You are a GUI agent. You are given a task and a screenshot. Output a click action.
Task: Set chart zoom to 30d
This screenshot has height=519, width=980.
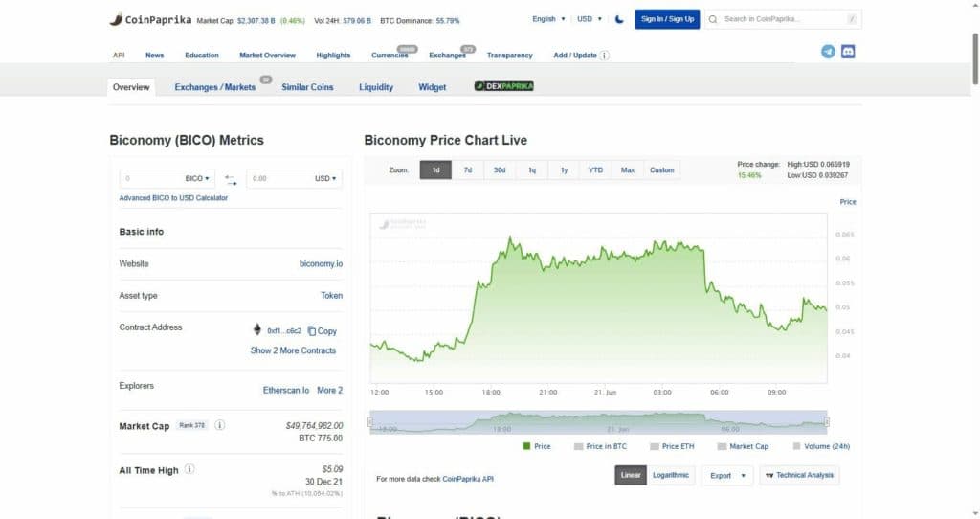coord(500,170)
